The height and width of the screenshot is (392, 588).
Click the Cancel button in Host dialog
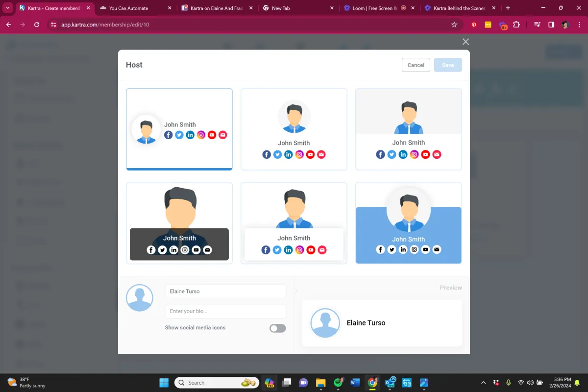[x=416, y=65]
